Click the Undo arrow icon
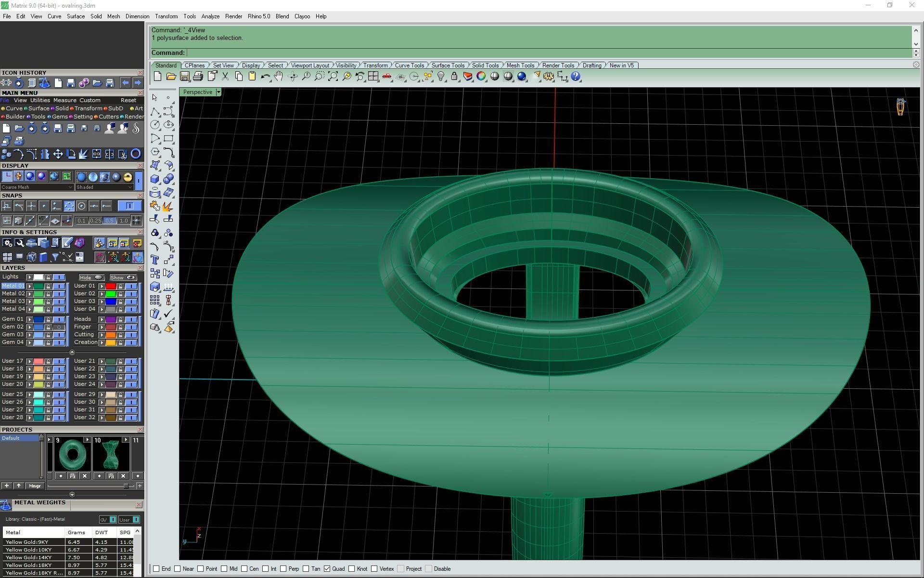The width and height of the screenshot is (924, 578). [x=265, y=77]
